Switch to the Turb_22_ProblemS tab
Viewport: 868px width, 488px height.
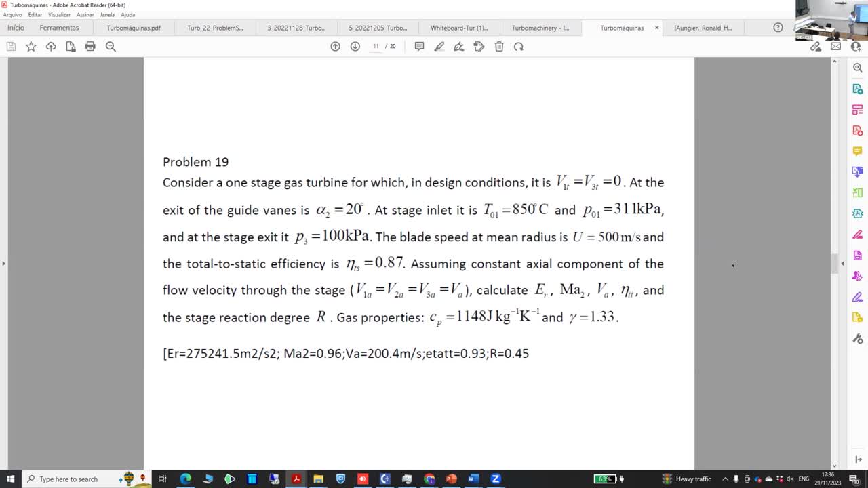pyautogui.click(x=215, y=28)
